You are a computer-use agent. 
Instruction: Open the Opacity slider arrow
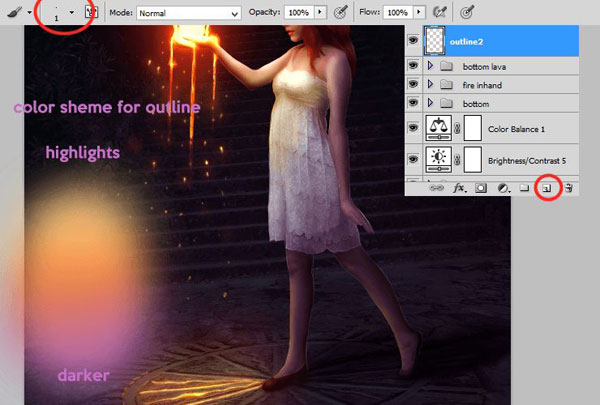coord(320,12)
